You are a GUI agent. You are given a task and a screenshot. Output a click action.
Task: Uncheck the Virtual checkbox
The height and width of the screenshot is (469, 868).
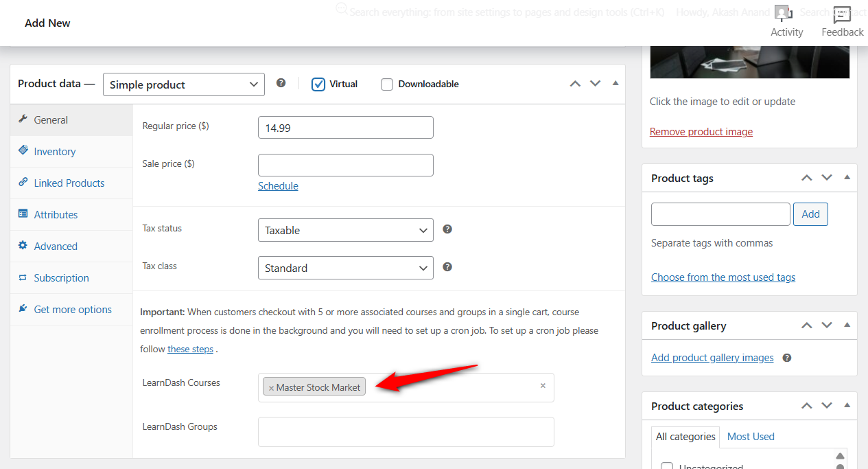pos(318,84)
